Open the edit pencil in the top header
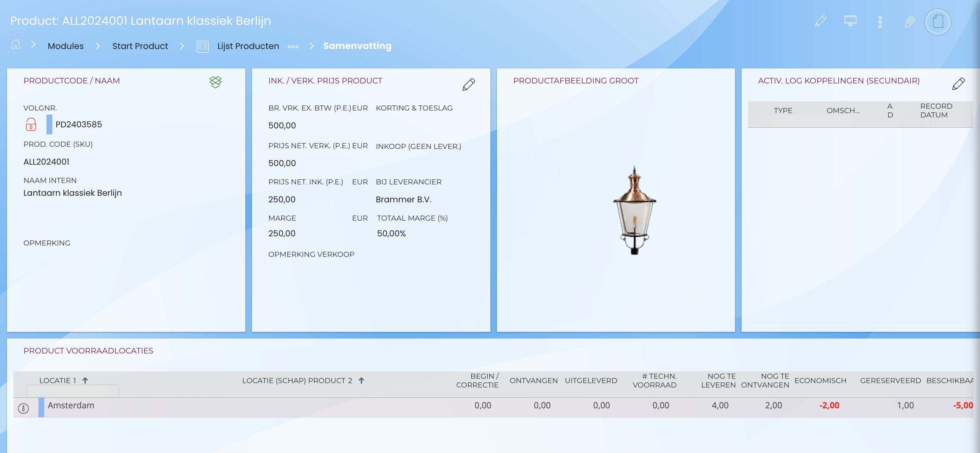Screen dimensions: 980x453 pos(821,21)
